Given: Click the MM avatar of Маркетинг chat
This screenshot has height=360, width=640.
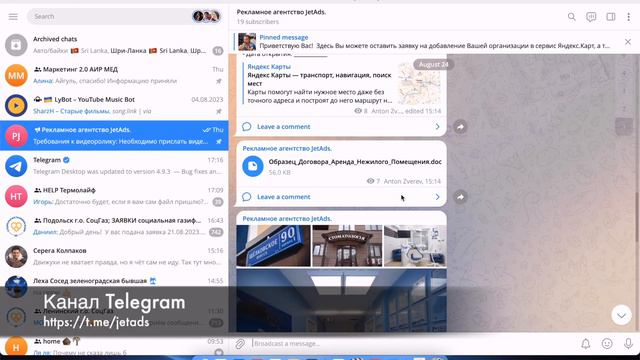Looking at the screenshot, I should tap(16, 75).
